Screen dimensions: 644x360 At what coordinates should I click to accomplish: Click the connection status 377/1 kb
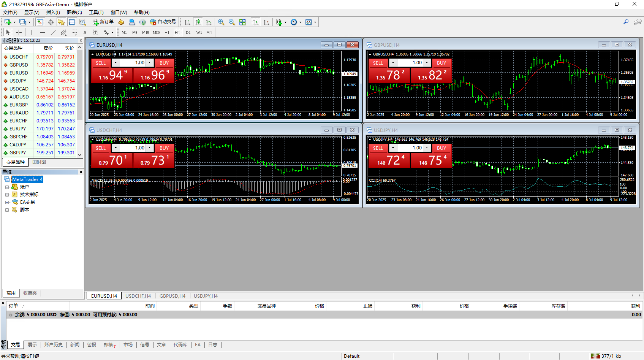coord(606,356)
